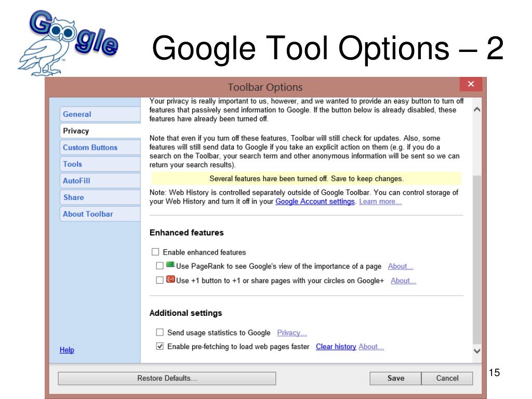Show the About Toolbar tab
The height and width of the screenshot is (399, 532).
tap(100, 214)
